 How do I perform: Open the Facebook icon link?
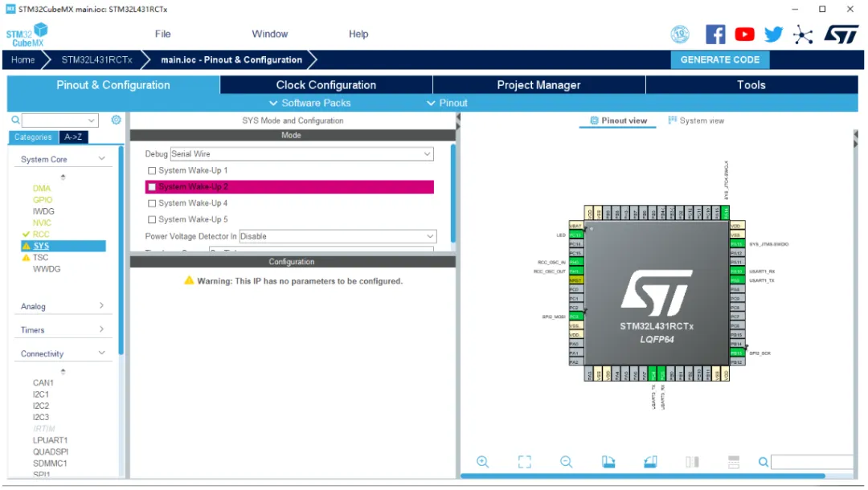pos(715,35)
